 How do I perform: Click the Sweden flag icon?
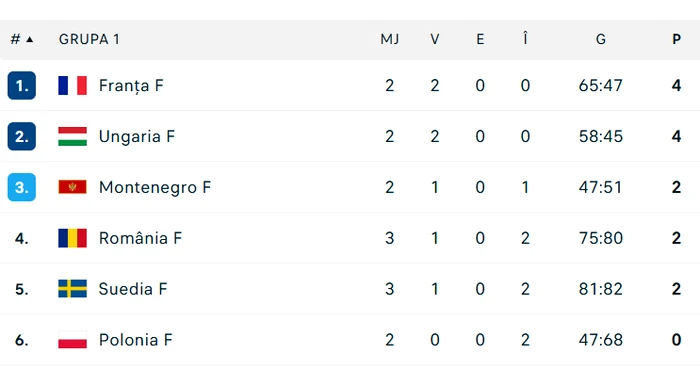tap(72, 289)
